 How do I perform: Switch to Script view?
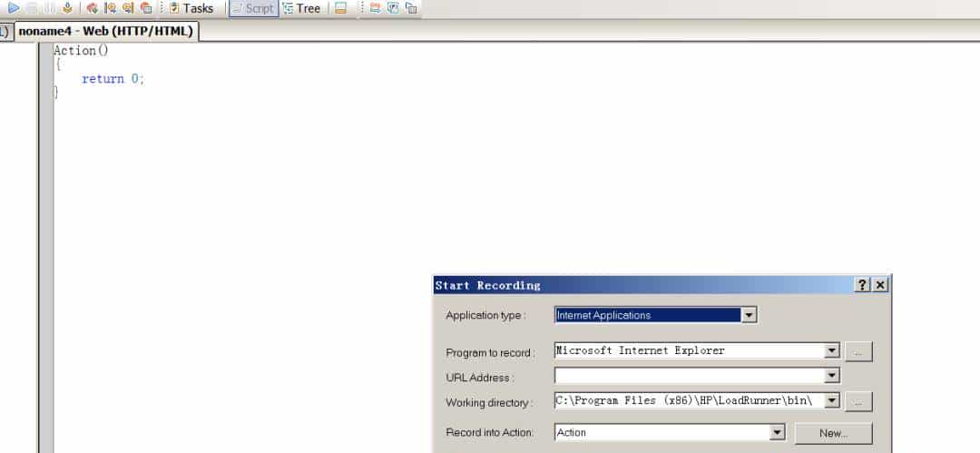[x=253, y=8]
